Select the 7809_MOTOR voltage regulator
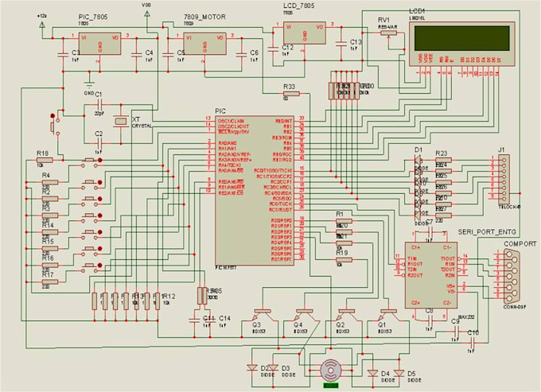541x392 pixels. 205,44
